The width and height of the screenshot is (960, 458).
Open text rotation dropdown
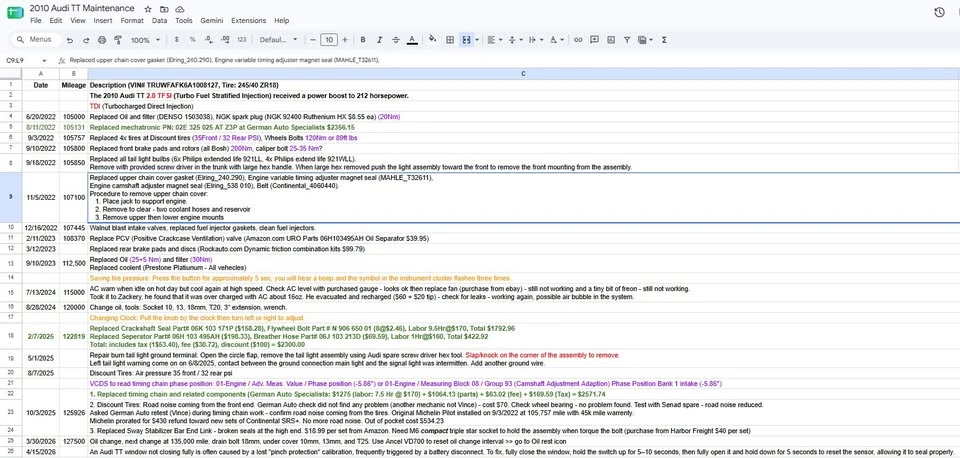(x=557, y=40)
